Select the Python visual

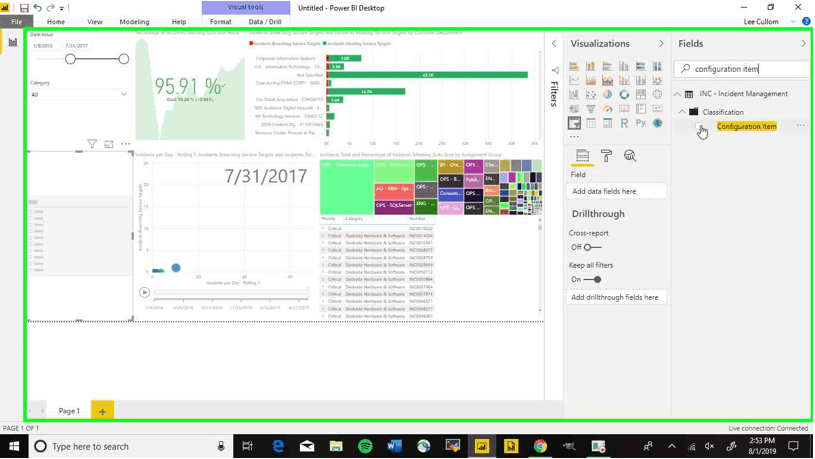pos(640,123)
